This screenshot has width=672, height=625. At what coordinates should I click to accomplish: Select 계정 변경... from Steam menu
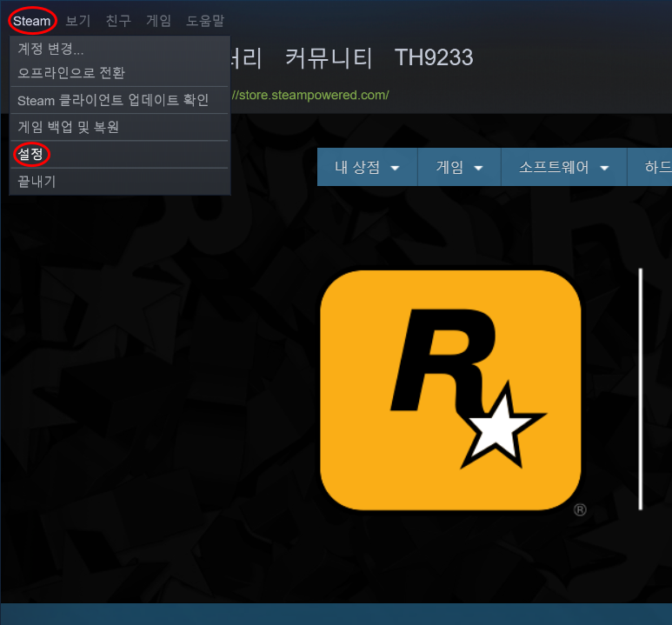pos(120,49)
